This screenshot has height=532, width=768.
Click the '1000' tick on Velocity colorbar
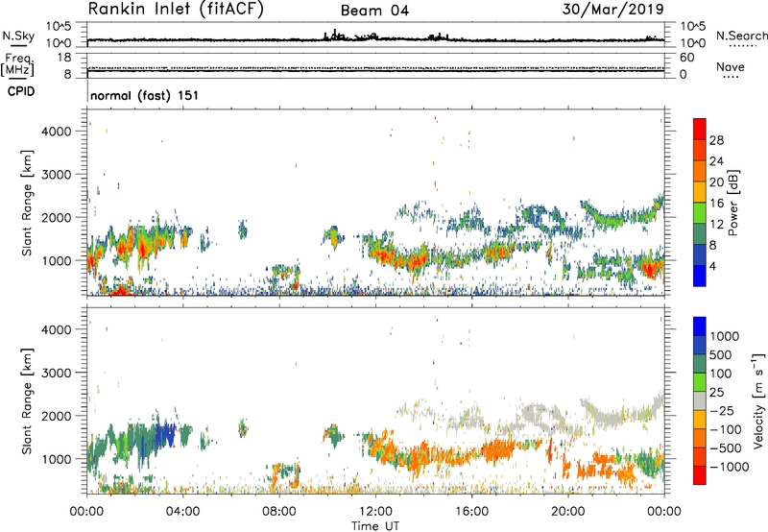725,336
